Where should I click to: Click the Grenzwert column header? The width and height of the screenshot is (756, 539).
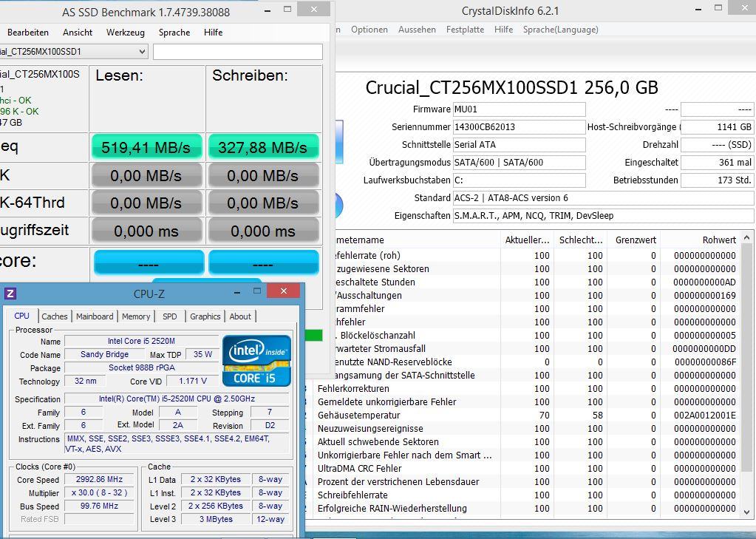click(633, 240)
